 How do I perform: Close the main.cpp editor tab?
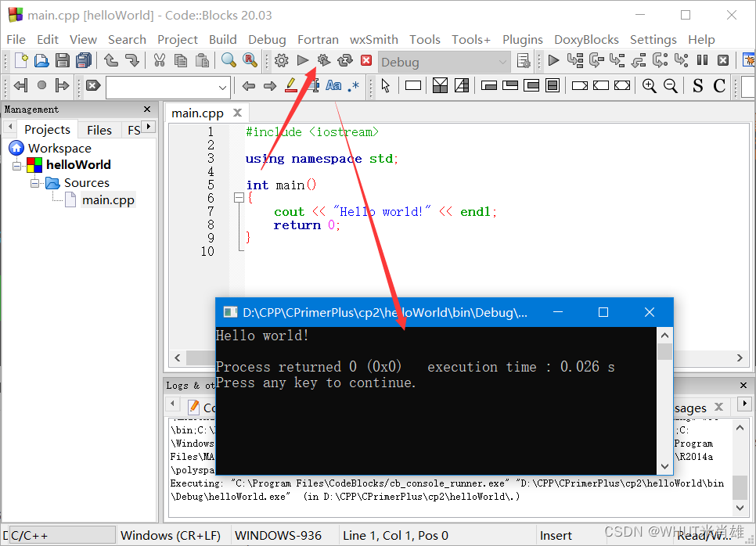coord(237,113)
